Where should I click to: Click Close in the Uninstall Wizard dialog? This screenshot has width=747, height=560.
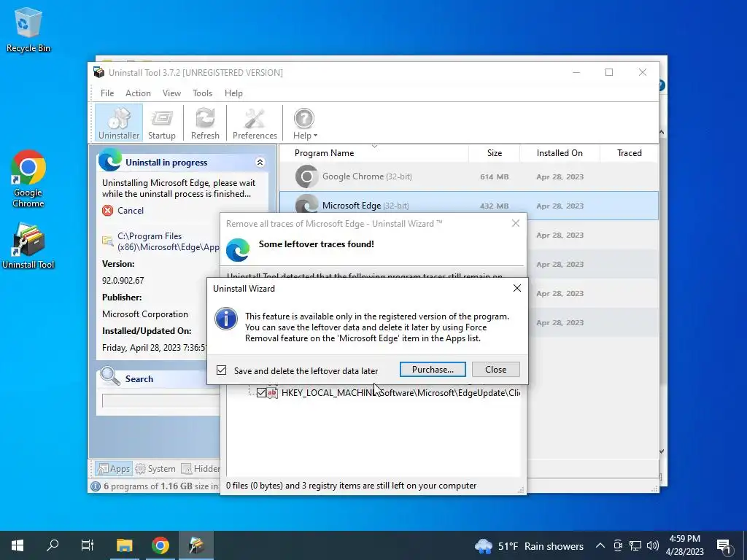pos(495,370)
